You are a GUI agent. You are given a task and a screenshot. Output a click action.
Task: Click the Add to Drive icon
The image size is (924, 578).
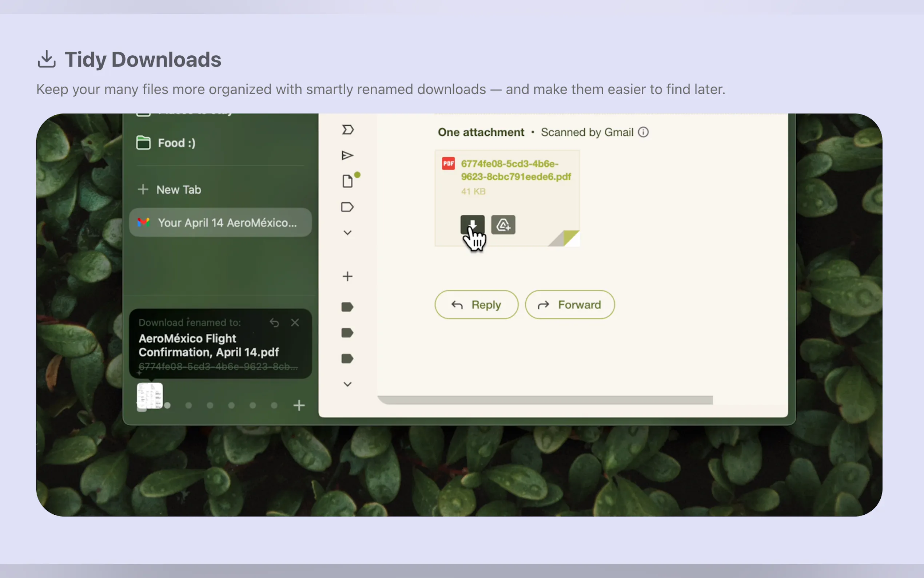503,225
